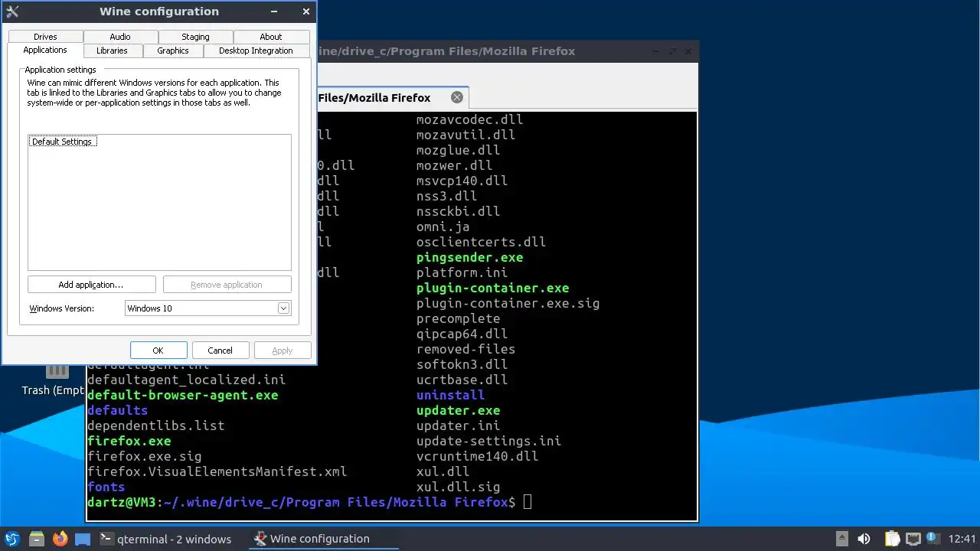The width and height of the screenshot is (980, 551).
Task: Open the About tab
Action: tap(271, 37)
